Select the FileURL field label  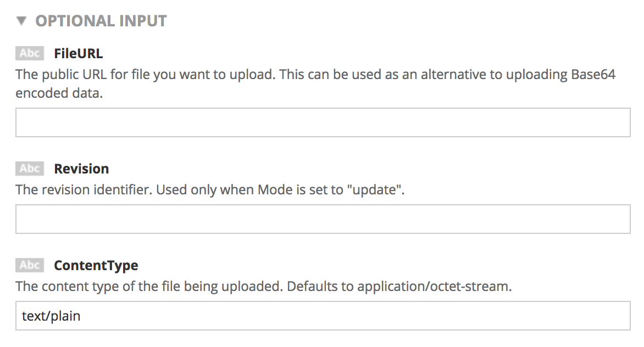[78, 54]
